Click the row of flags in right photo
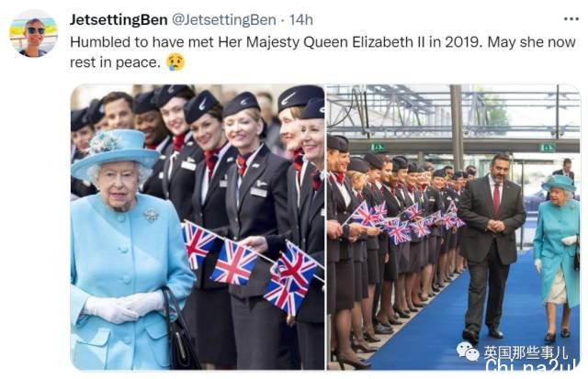 point(405,222)
